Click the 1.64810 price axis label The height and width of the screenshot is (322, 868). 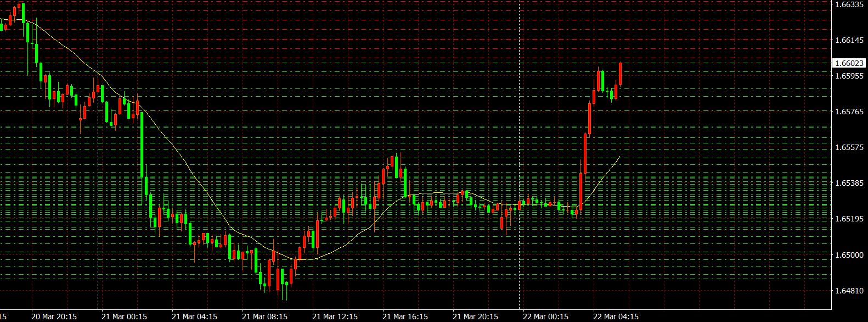(849, 291)
